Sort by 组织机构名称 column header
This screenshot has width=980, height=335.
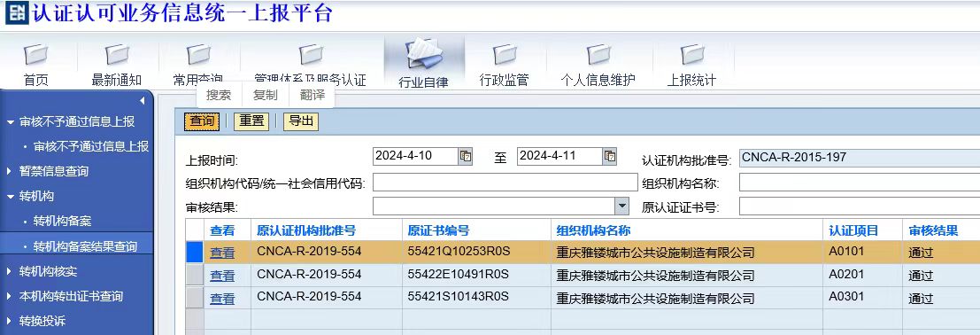593,230
